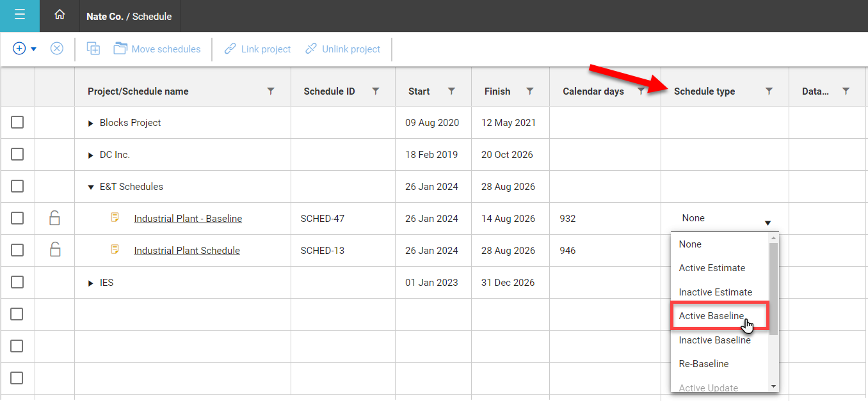
Task: Choose Active Baseline from the schedule type list
Action: pos(712,315)
